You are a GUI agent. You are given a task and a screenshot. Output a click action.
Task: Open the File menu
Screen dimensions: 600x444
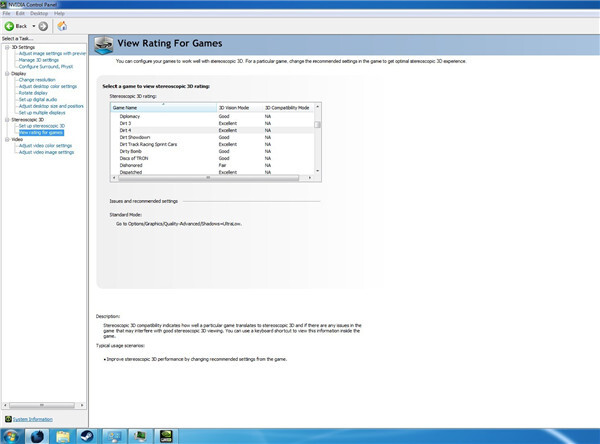click(x=7, y=13)
